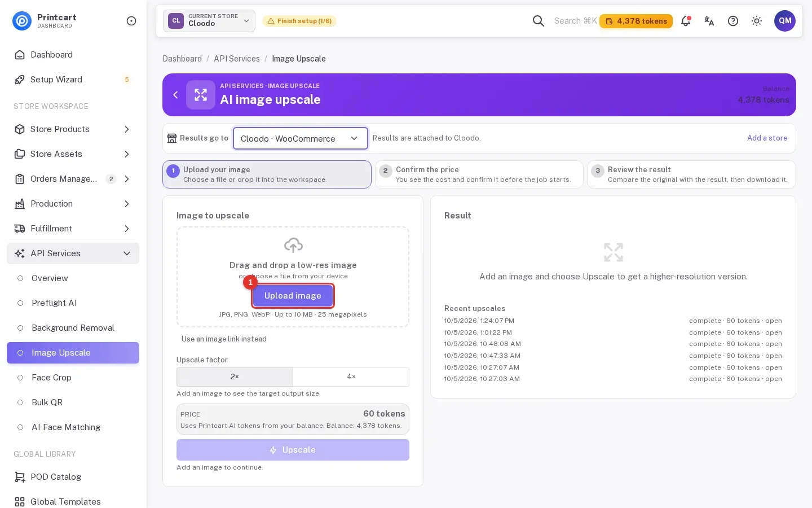The height and width of the screenshot is (508, 812).
Task: Toggle light/dark theme sun icon
Action: [757, 21]
